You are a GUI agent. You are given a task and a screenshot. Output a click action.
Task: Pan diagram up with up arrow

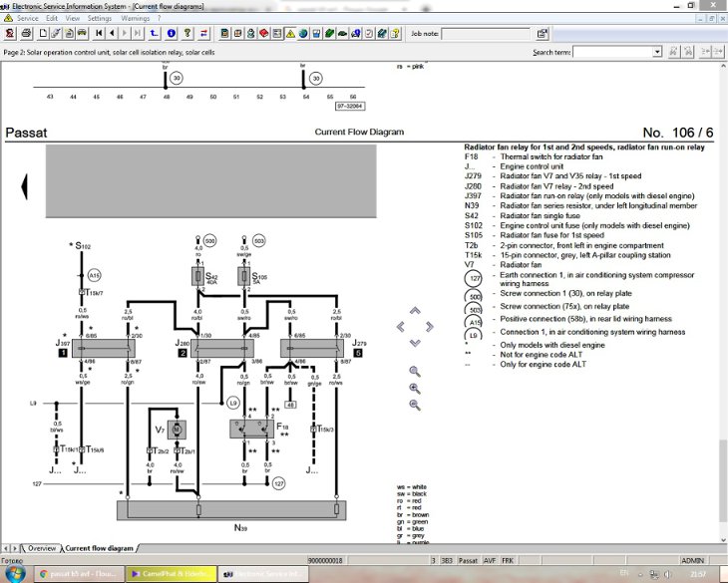coord(415,310)
